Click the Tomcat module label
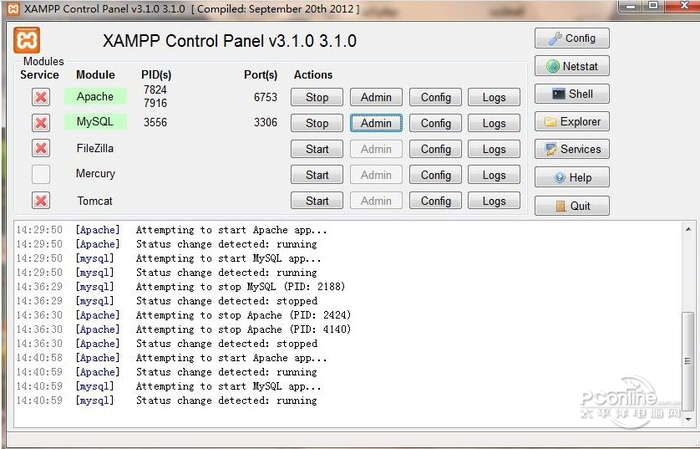The image size is (700, 449). coord(95,201)
